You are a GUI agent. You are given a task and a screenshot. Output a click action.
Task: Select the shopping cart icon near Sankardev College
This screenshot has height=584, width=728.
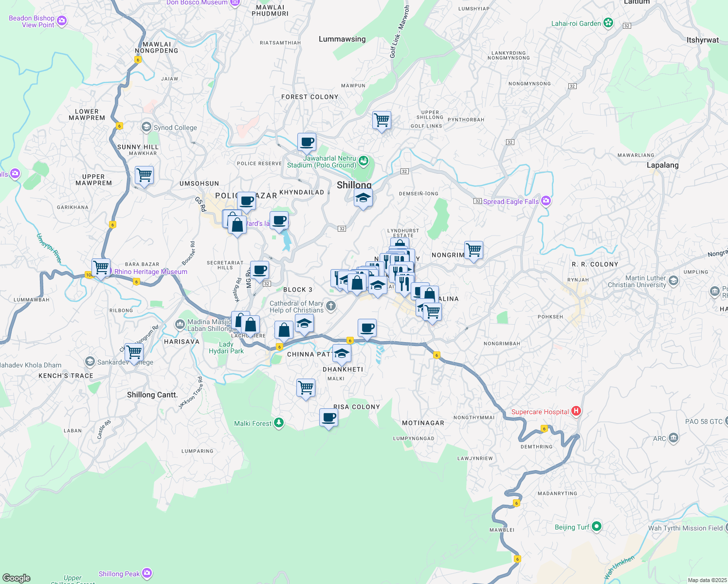(134, 352)
